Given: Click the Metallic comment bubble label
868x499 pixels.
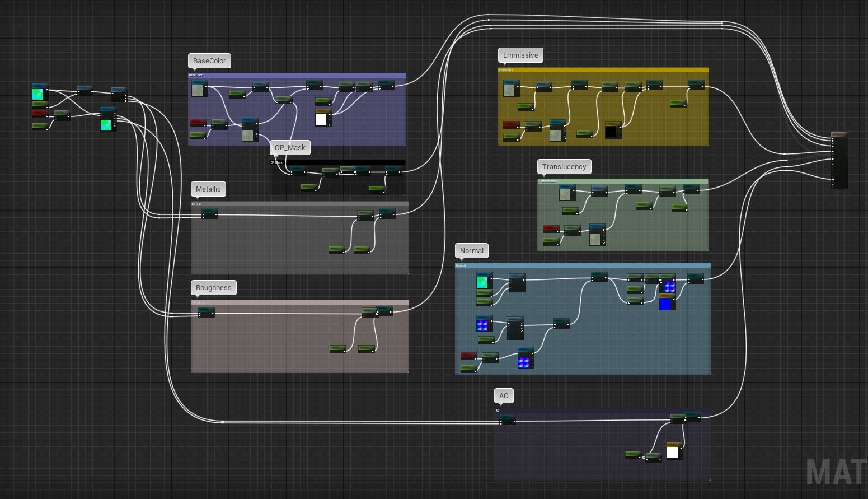Looking at the screenshot, I should 208,189.
